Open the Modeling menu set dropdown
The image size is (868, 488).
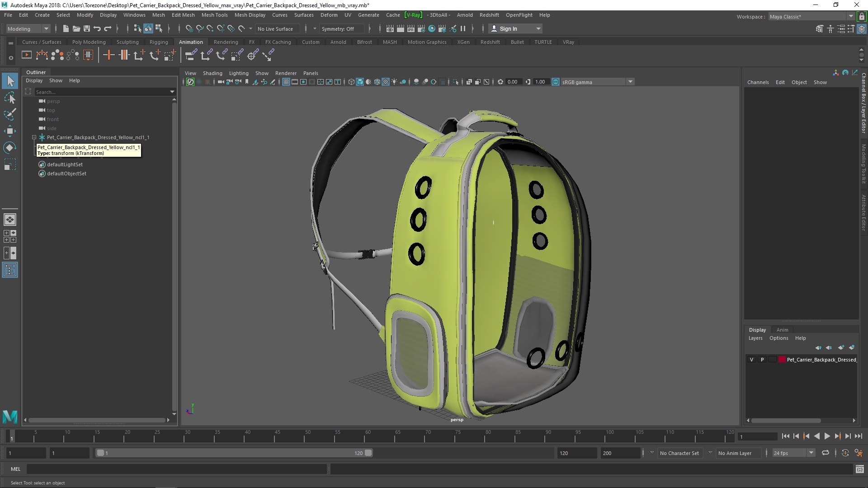click(28, 28)
